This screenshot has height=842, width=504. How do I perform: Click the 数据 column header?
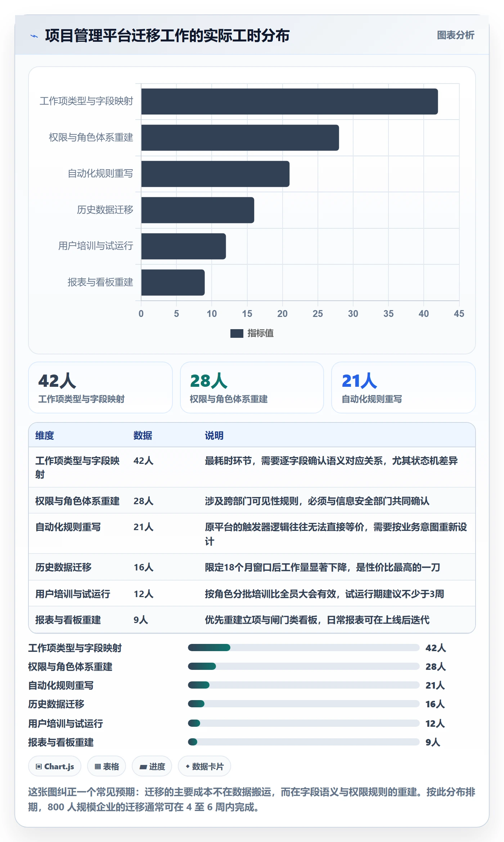point(143,435)
